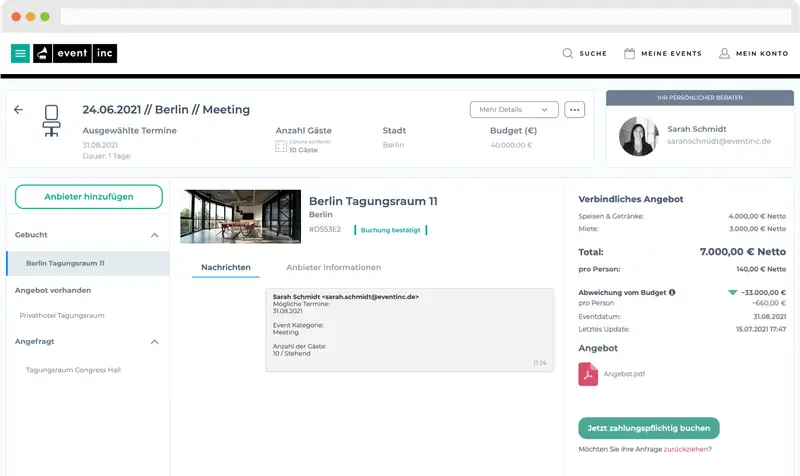Click the 24.06.2021 // Berlin // Meeting title

166,110
